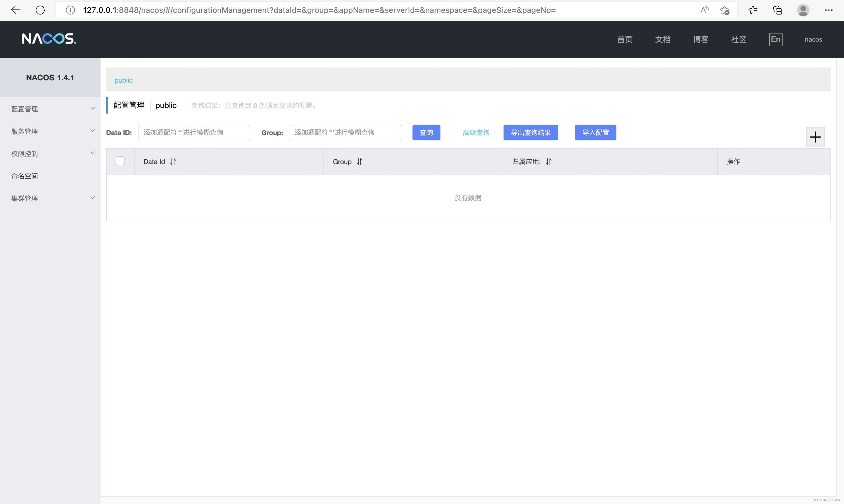
Task: Click the browser refresh icon
Action: click(40, 10)
